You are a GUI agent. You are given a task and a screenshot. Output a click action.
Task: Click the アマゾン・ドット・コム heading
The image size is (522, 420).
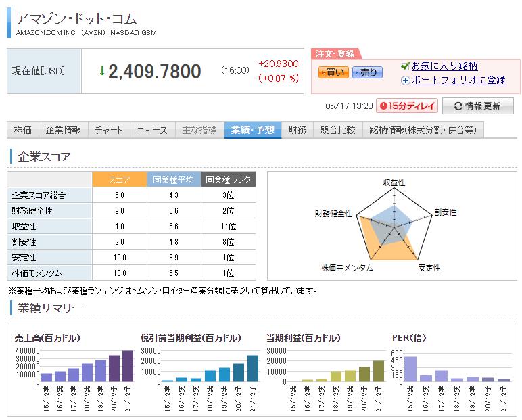76,19
